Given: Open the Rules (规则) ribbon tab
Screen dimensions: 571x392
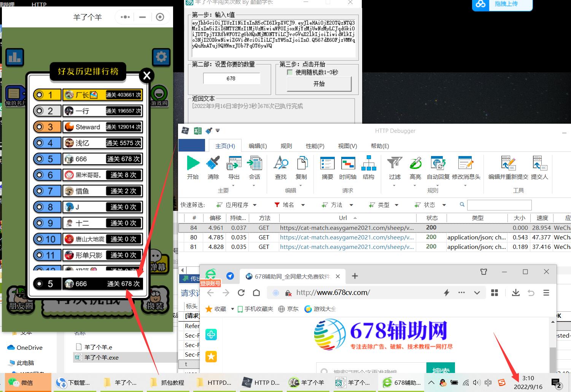Looking at the screenshot, I should pos(286,146).
